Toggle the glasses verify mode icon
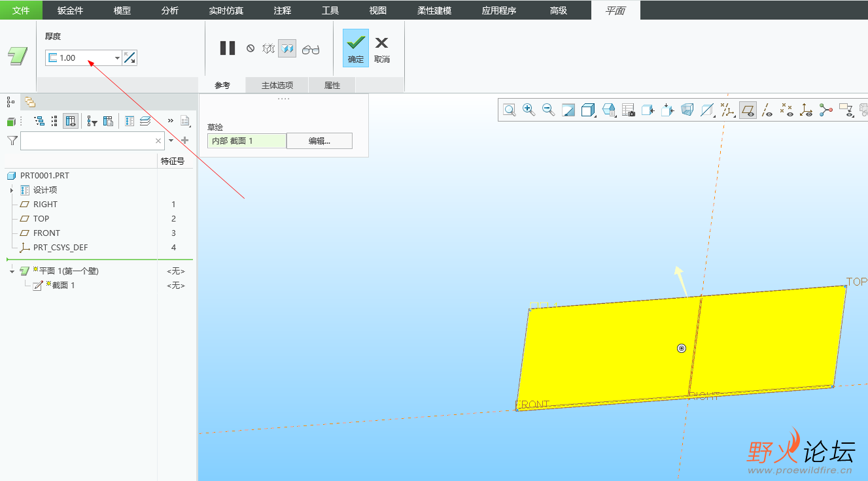 [311, 49]
